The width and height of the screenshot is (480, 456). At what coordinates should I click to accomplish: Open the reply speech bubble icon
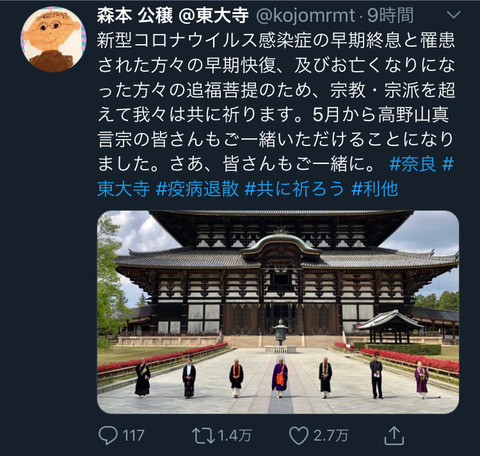pyautogui.click(x=108, y=436)
